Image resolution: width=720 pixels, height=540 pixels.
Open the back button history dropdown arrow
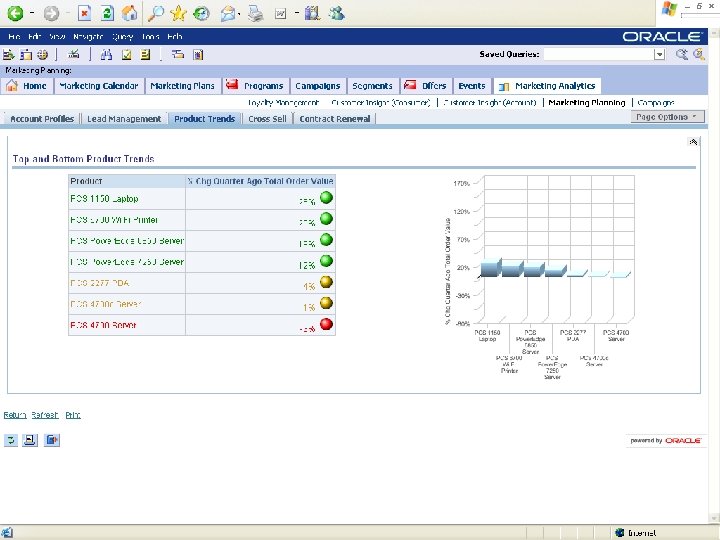tap(32, 13)
